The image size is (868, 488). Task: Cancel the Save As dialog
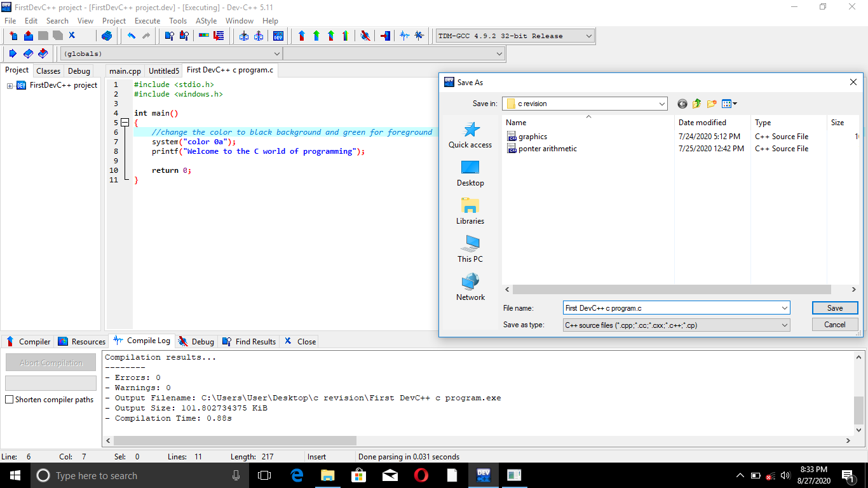coord(834,324)
